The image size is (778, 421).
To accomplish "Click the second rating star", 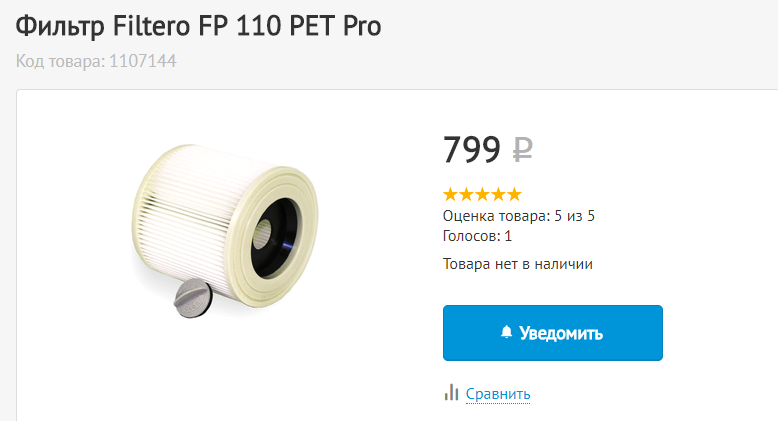I will pos(466,194).
